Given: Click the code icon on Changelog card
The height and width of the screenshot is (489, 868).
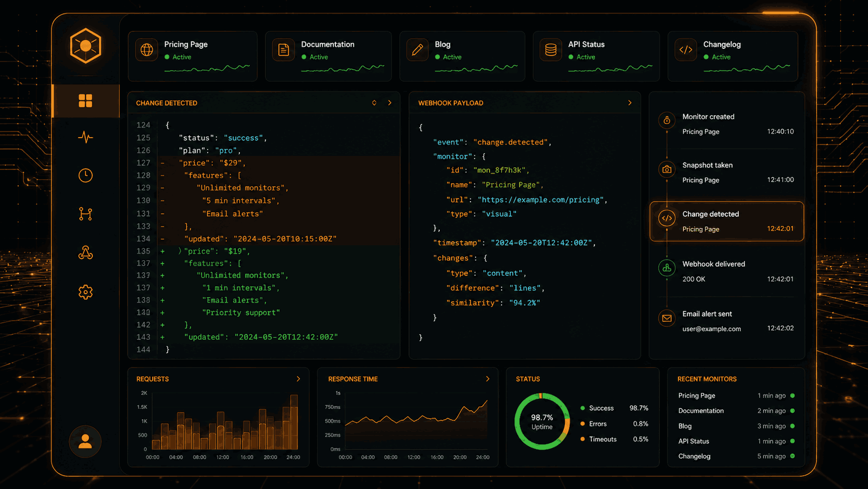Looking at the screenshot, I should point(686,50).
